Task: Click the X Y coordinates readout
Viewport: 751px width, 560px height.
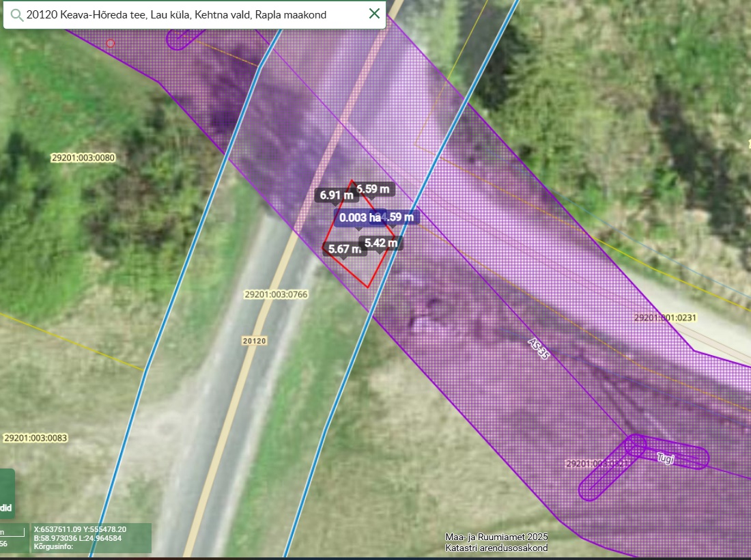Action: point(80,529)
